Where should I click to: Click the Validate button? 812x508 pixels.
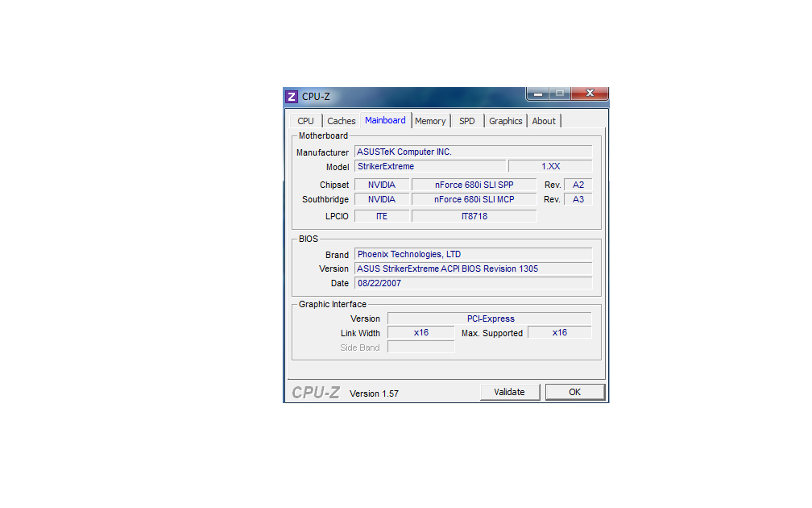[x=510, y=392]
